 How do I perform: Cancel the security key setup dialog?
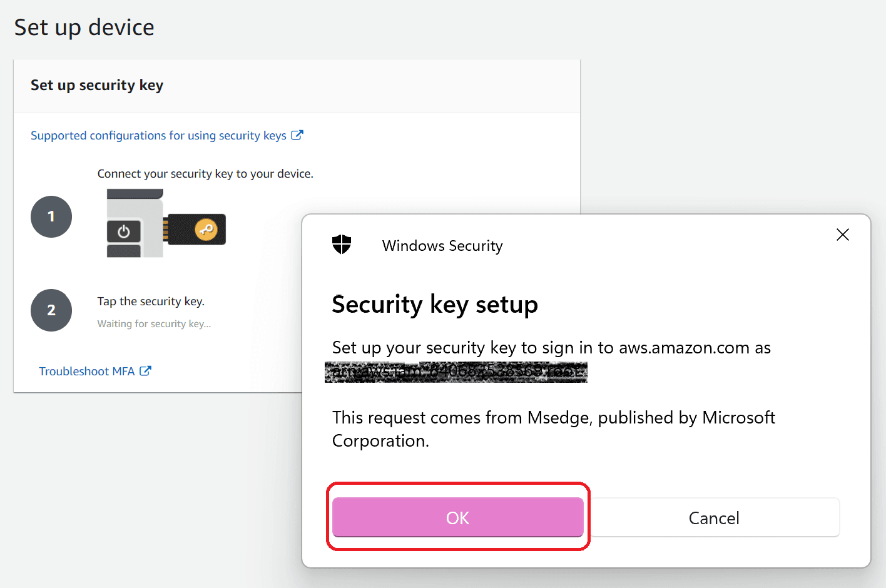(714, 517)
